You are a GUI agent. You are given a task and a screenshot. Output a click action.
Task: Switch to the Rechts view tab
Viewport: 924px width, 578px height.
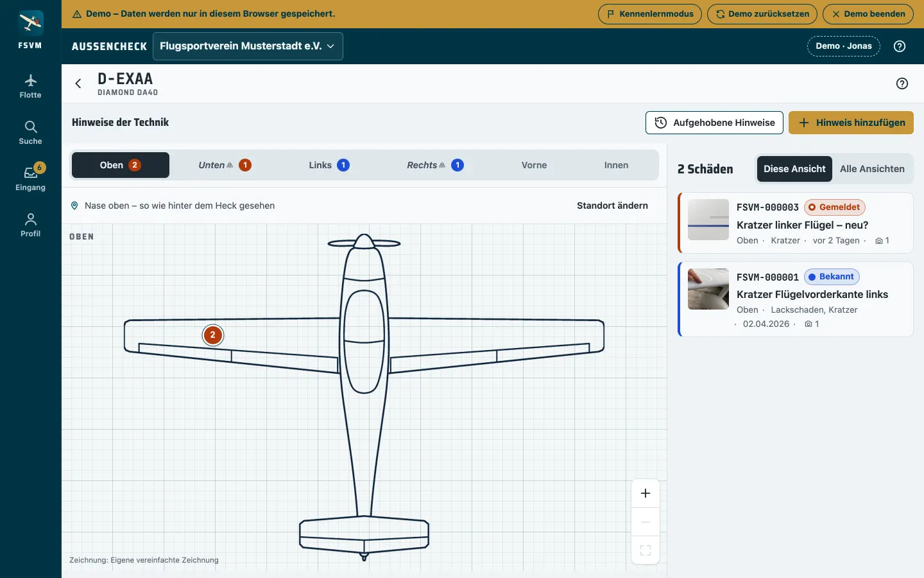coord(435,165)
